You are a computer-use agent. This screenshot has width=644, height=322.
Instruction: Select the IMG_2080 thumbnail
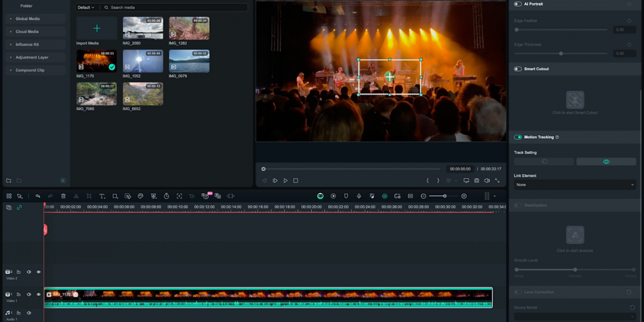[x=143, y=28]
